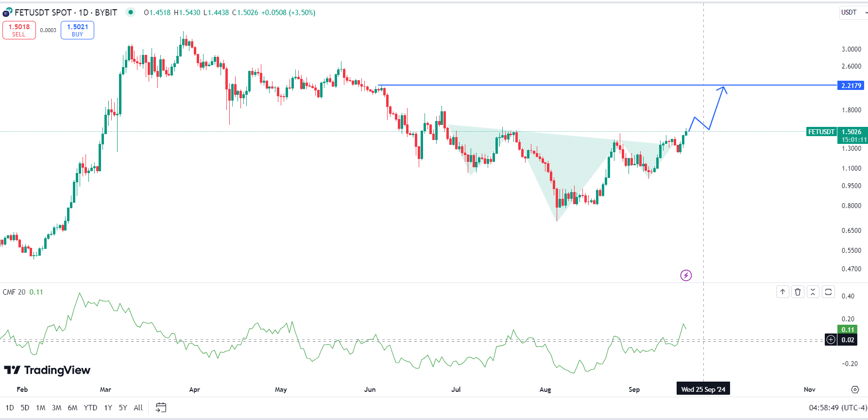
Task: Click the plus icon on CMF price scale
Action: coord(831,340)
